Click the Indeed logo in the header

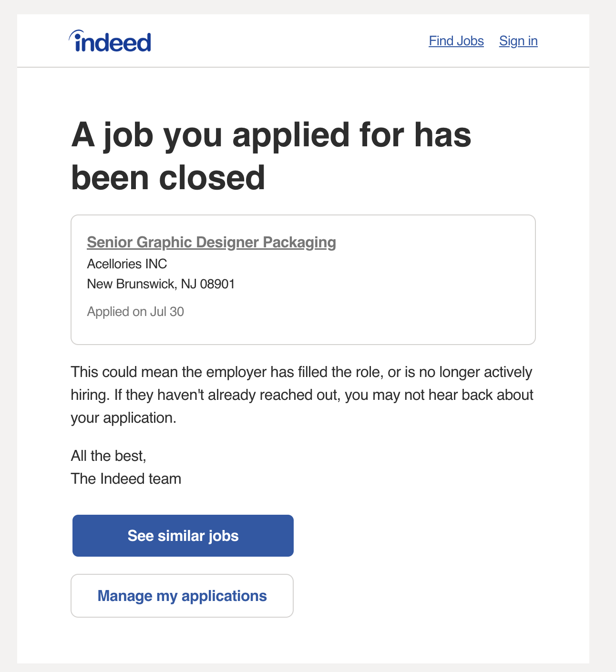click(110, 41)
